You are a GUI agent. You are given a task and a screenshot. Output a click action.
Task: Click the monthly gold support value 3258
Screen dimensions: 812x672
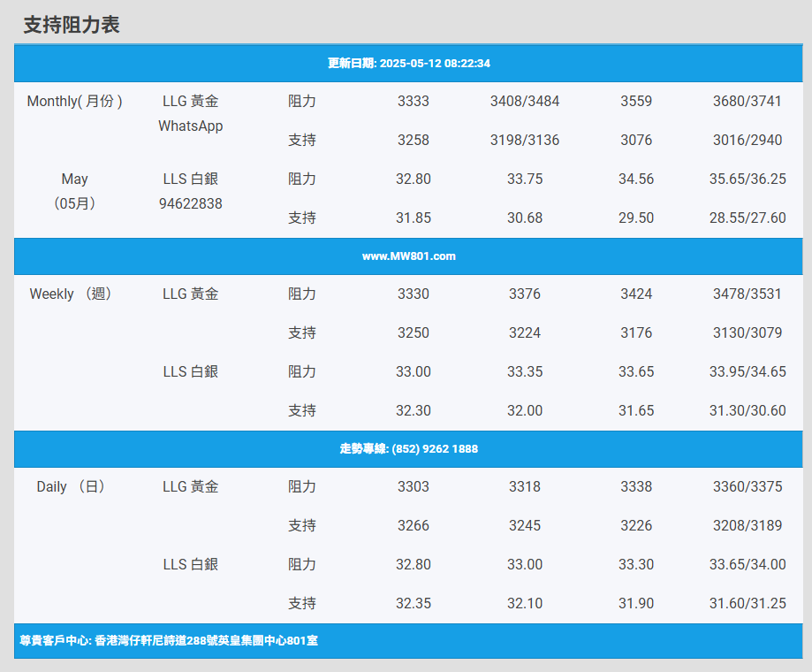coord(414,140)
